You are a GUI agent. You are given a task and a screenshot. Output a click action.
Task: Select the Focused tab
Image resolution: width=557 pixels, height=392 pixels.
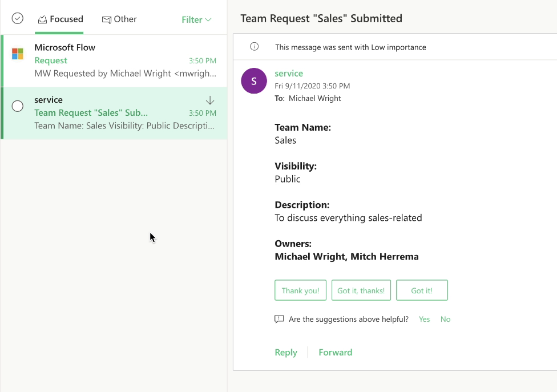coord(60,19)
